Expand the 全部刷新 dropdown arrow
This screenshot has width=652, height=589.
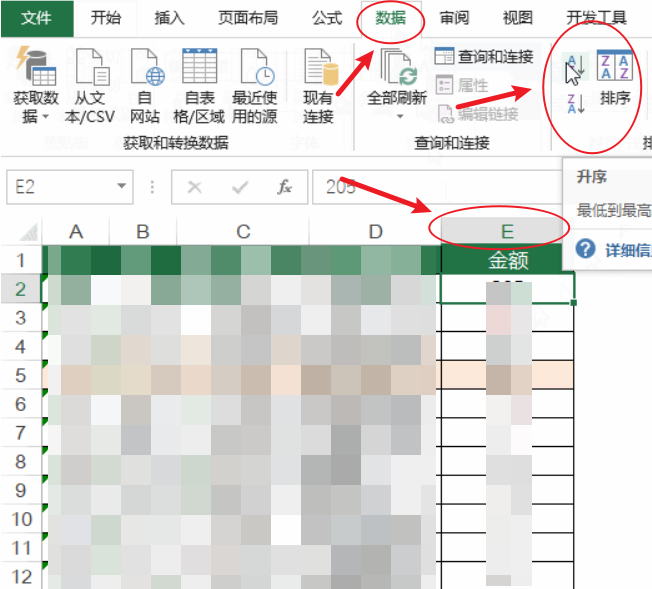click(x=400, y=116)
